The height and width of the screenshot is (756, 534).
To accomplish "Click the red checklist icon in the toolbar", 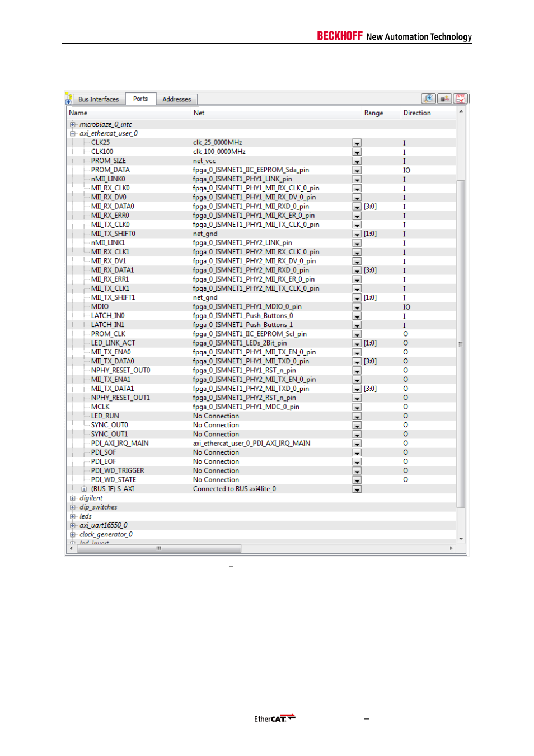I will point(460,99).
